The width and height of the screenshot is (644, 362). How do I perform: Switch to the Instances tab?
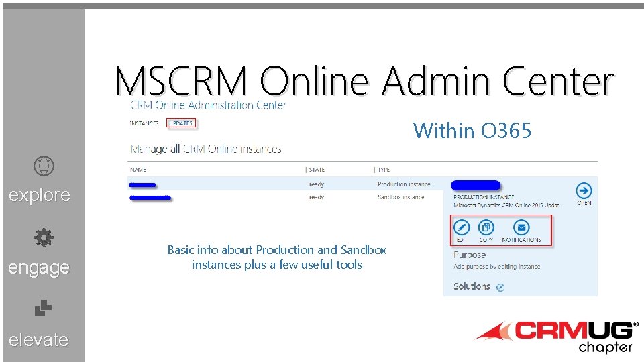144,123
